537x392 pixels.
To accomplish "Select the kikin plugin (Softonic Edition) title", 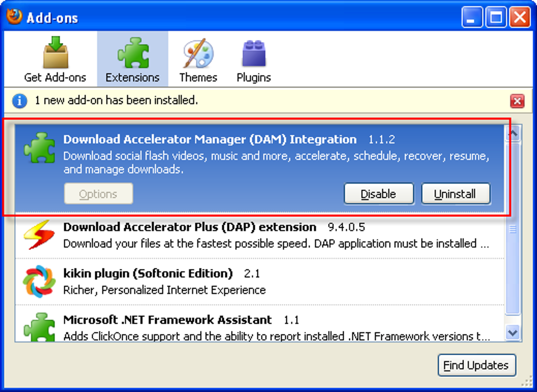I will point(148,274).
